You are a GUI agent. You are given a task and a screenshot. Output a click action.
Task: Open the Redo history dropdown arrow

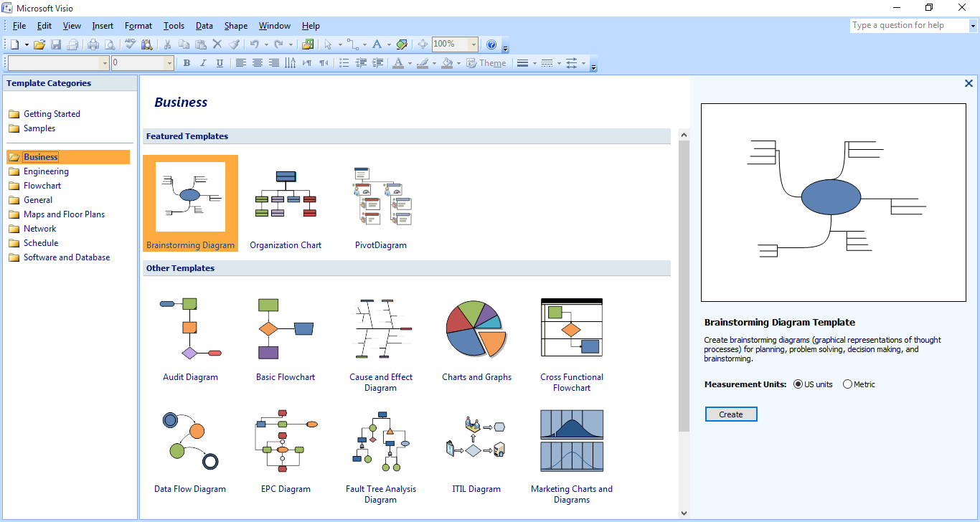(291, 44)
